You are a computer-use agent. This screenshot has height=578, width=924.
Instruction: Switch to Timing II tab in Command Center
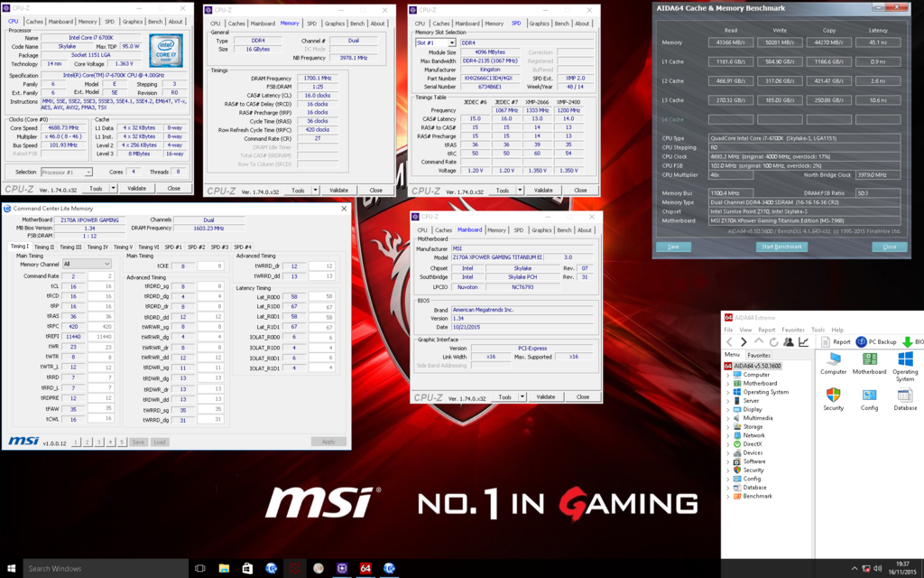point(44,247)
